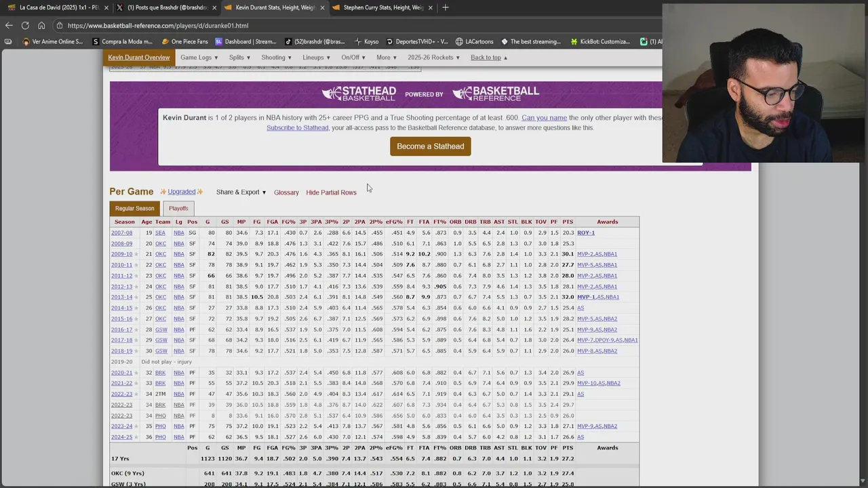Click the Basketball Reference logo in the banner
This screenshot has height=488, width=868.
pyautogui.click(x=496, y=94)
